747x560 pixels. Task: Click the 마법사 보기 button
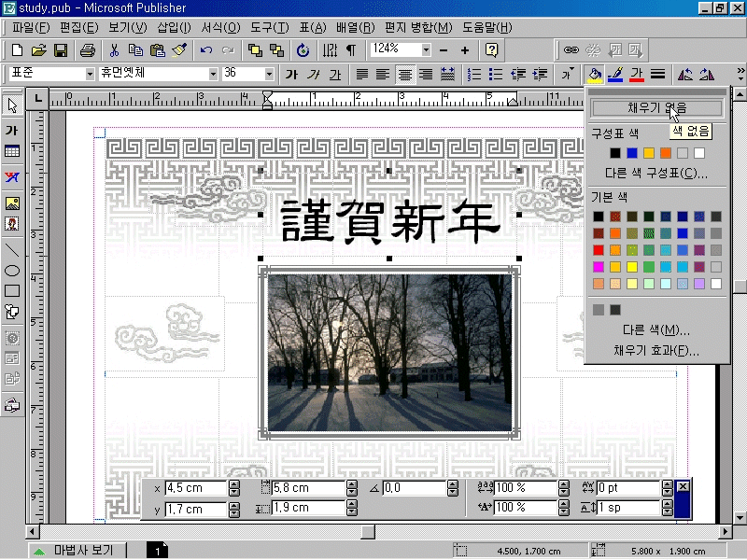(77, 551)
